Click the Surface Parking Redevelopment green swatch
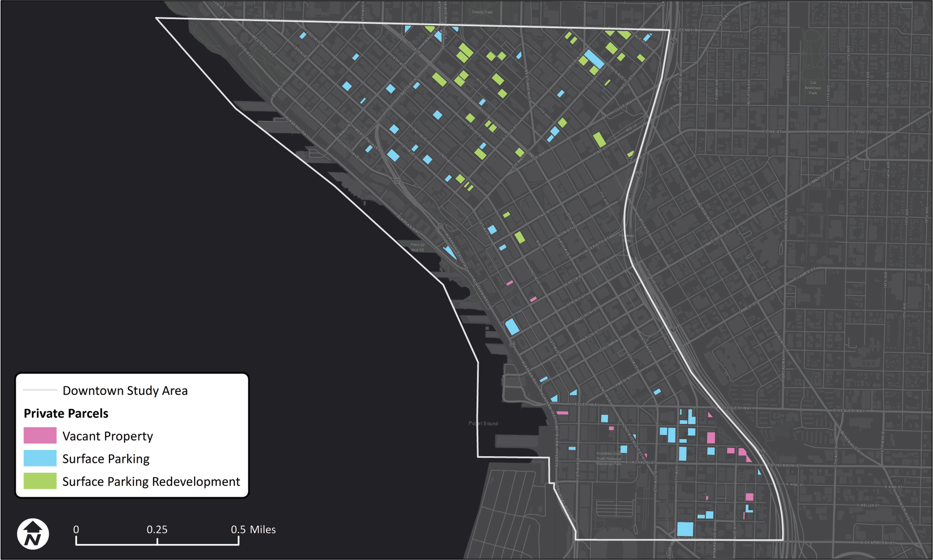 point(40,481)
